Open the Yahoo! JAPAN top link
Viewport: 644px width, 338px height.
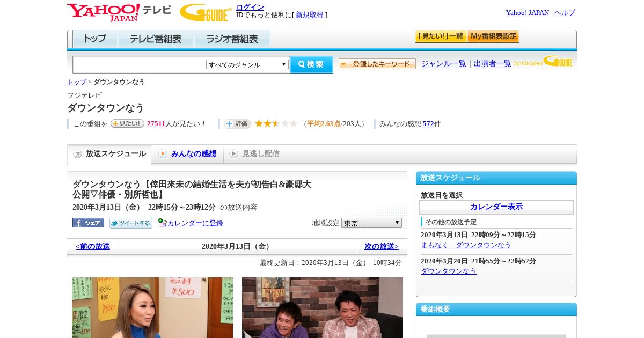pos(528,12)
